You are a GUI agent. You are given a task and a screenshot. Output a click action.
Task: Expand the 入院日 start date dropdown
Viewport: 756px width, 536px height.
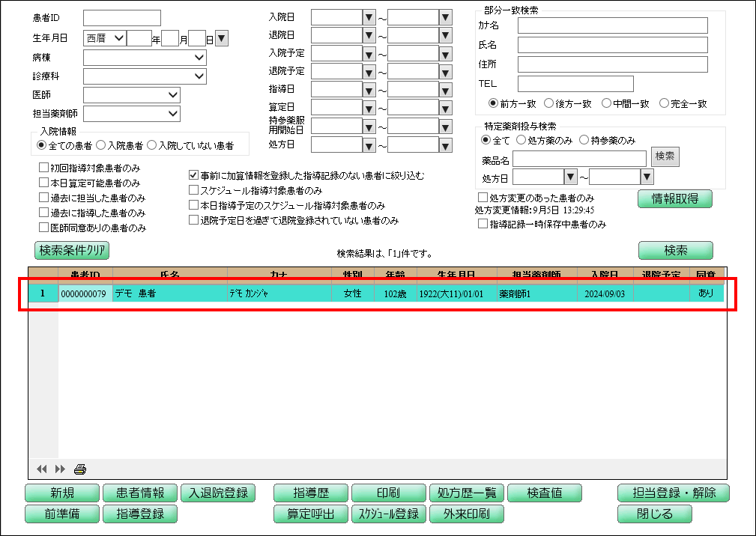369,16
